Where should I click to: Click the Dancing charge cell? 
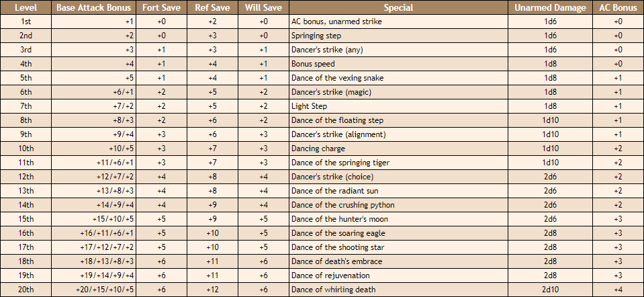click(x=318, y=148)
